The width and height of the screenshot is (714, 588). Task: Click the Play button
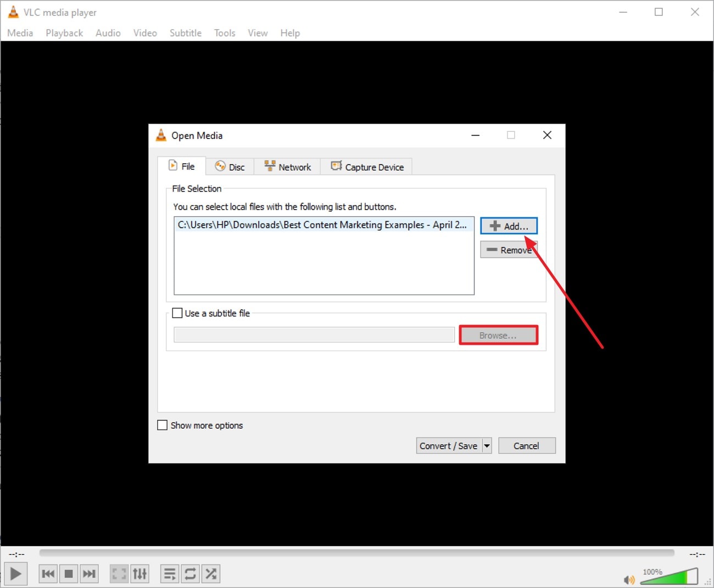(x=15, y=573)
